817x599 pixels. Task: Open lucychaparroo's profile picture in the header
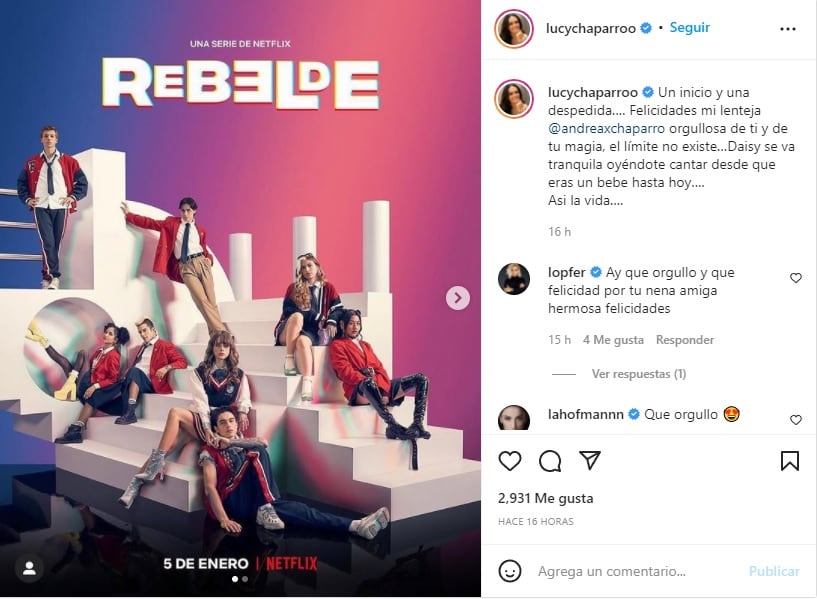[x=514, y=28]
